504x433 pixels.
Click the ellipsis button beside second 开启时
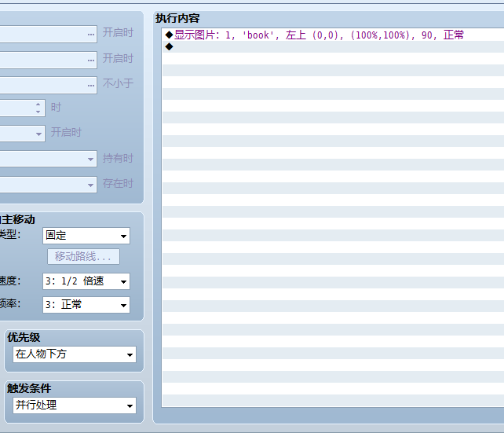click(x=91, y=60)
